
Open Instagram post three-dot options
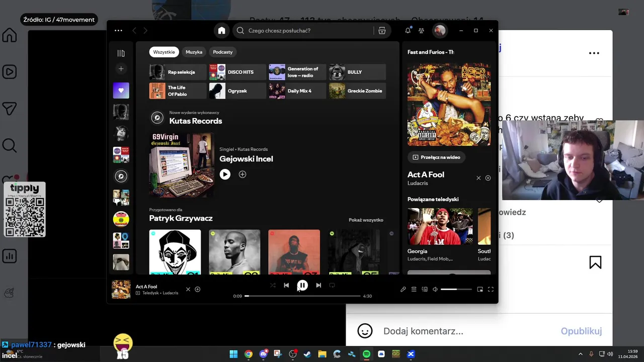(594, 53)
